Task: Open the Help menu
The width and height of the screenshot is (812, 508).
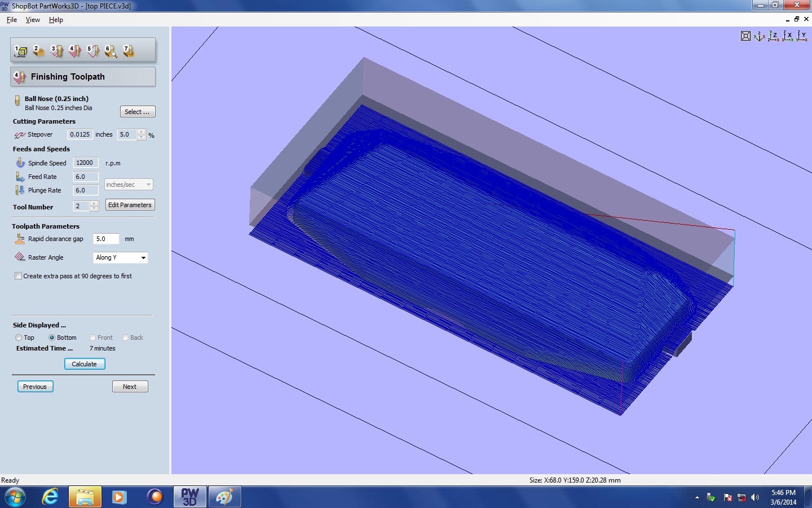Action: (x=56, y=20)
